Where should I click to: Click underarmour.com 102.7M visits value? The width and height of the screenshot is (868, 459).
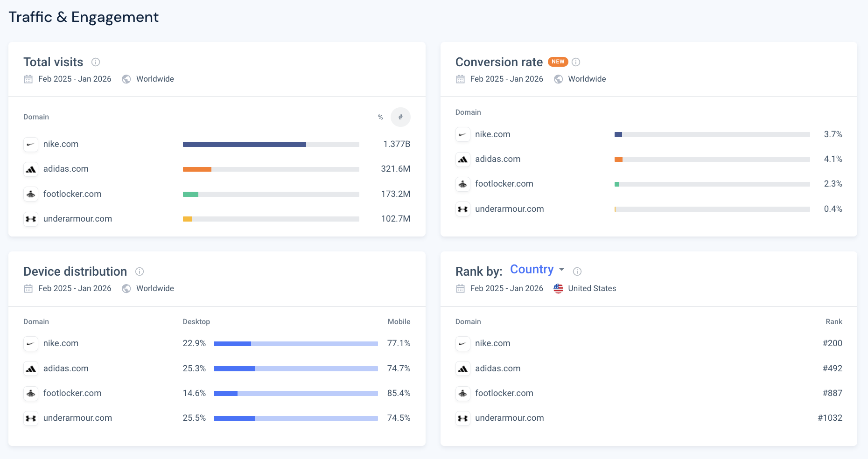click(396, 219)
